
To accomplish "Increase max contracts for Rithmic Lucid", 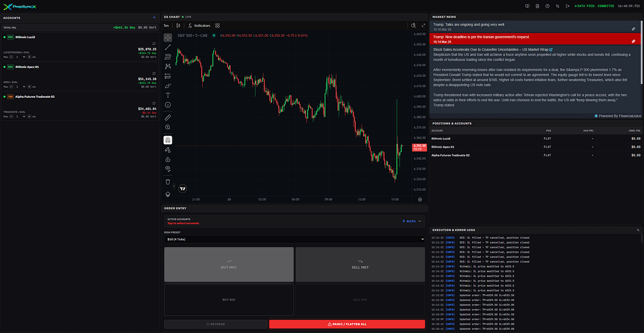I will pos(29,57).
